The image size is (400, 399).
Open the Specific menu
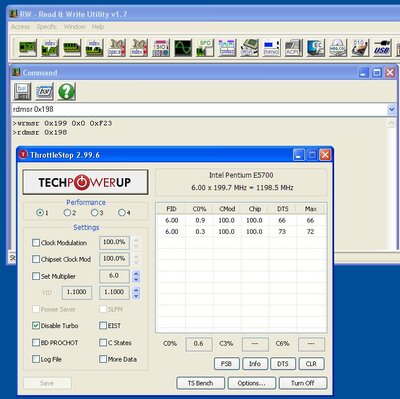coord(47,27)
